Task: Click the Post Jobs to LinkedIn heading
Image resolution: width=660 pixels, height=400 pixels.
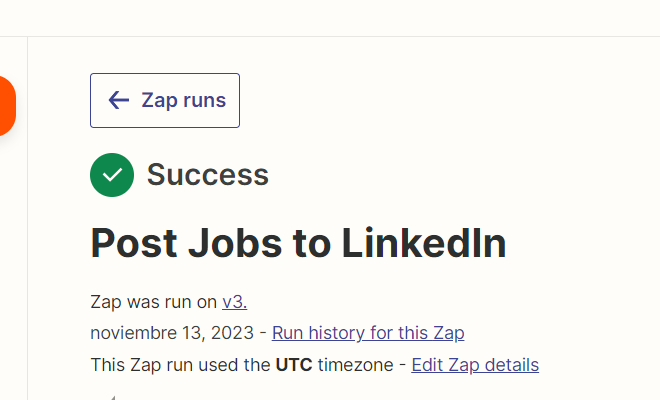Action: tap(298, 243)
